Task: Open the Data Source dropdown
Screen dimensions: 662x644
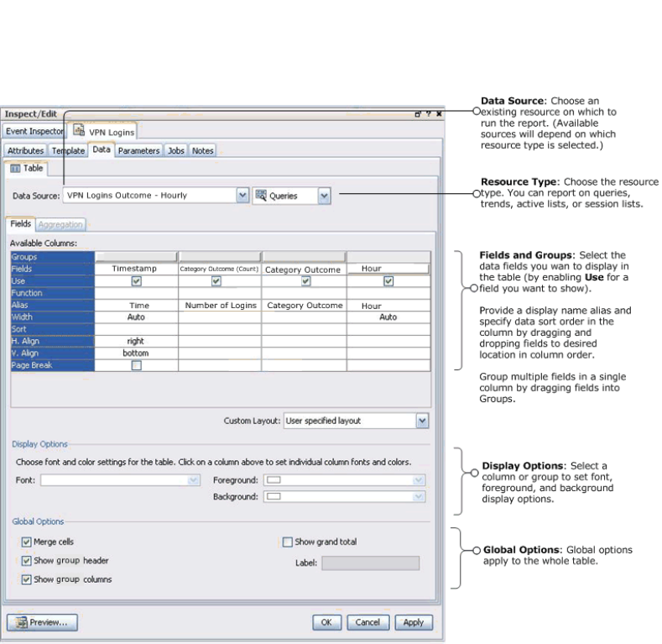Action: pos(242,196)
